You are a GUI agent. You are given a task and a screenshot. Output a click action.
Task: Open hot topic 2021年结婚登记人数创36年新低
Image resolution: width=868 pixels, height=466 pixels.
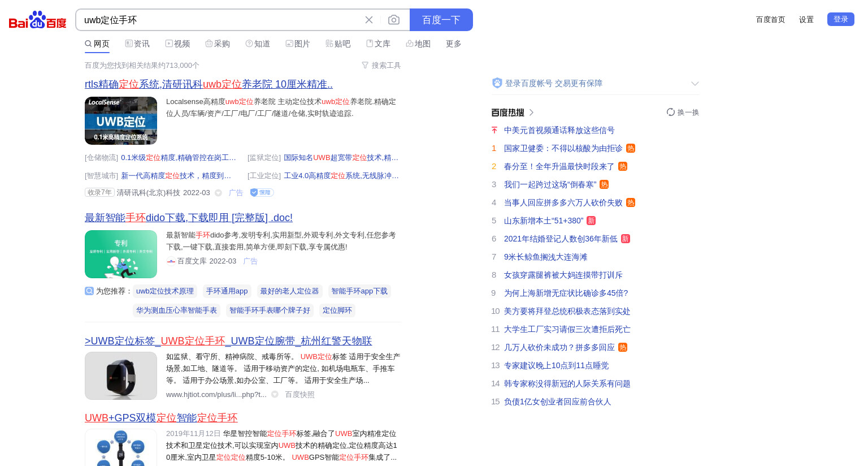pos(561,239)
